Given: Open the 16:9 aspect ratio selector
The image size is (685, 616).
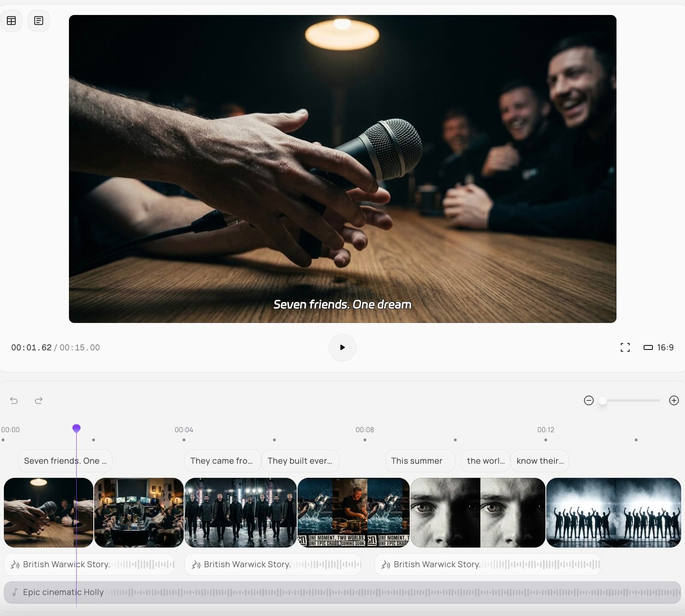Looking at the screenshot, I should pyautogui.click(x=658, y=347).
